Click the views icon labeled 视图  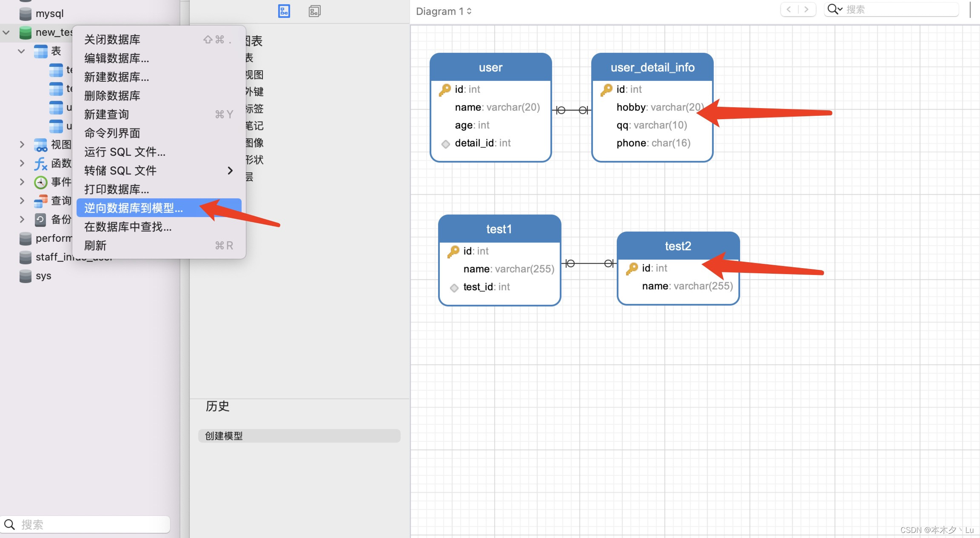pos(41,145)
